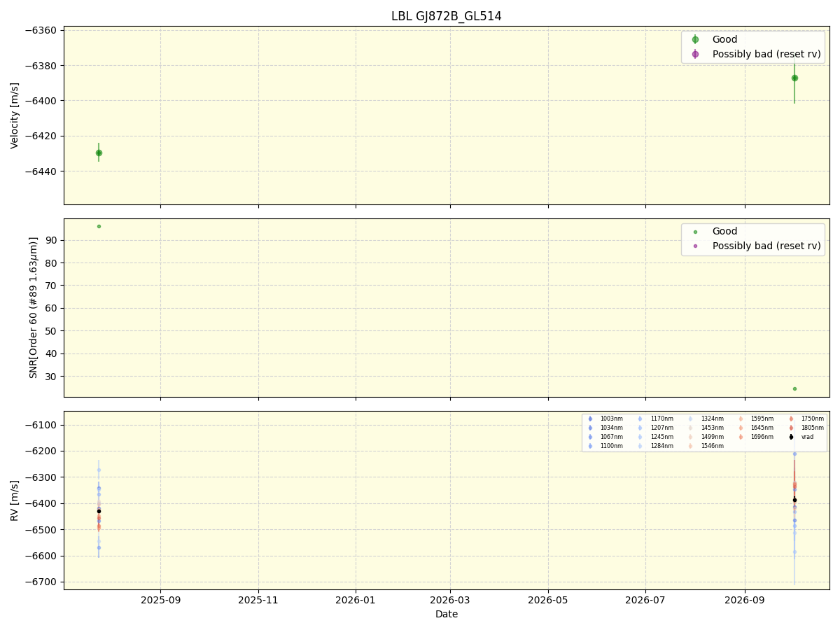Click the Date x-axis label
Screen dimensions: 840x630
tap(447, 615)
